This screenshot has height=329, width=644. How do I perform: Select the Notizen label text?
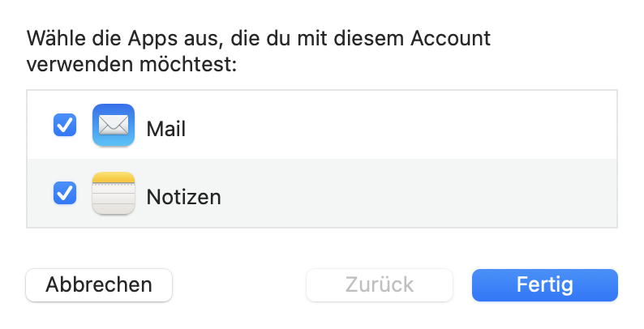[x=183, y=197]
